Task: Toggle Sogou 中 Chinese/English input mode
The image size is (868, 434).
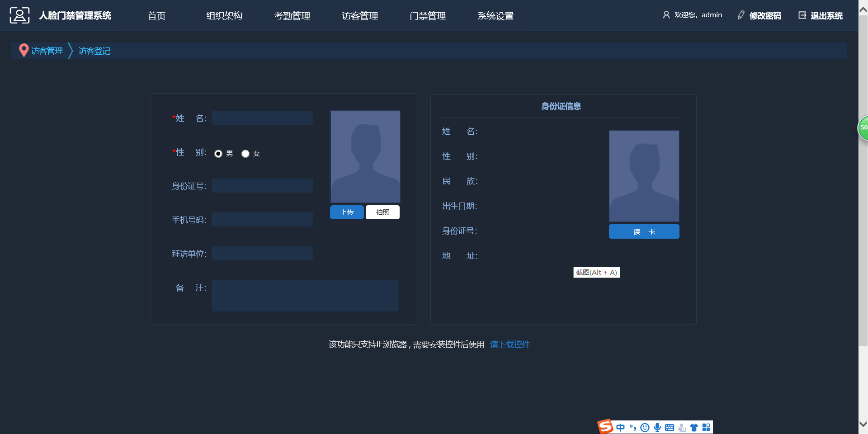Action: pyautogui.click(x=620, y=428)
